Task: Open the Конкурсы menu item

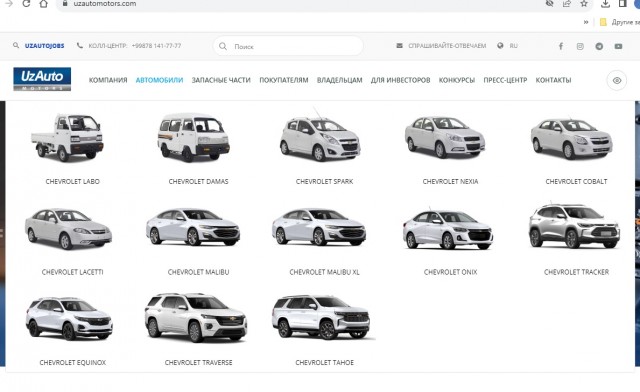Action: [457, 80]
